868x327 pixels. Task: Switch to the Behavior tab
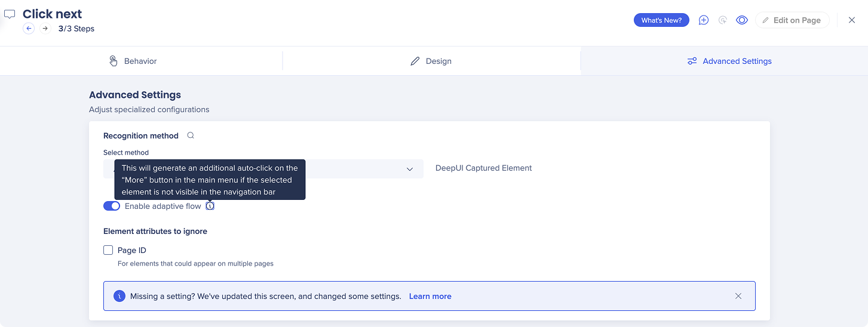click(133, 61)
